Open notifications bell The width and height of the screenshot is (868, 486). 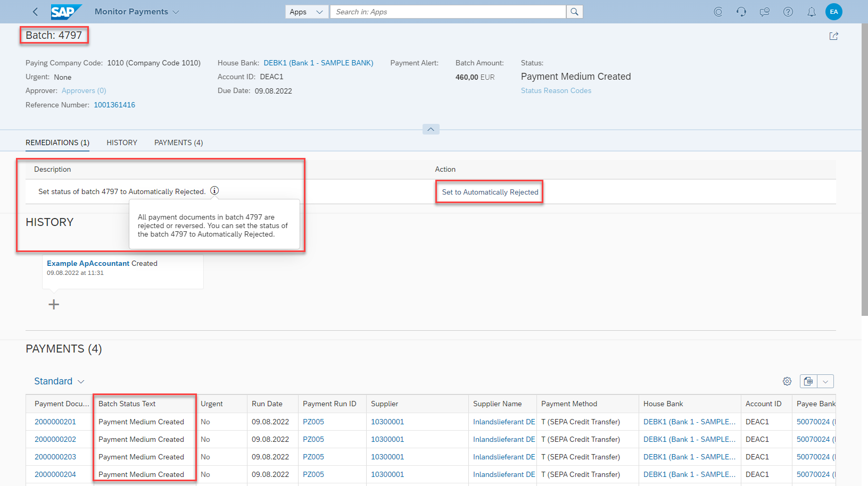(x=812, y=12)
